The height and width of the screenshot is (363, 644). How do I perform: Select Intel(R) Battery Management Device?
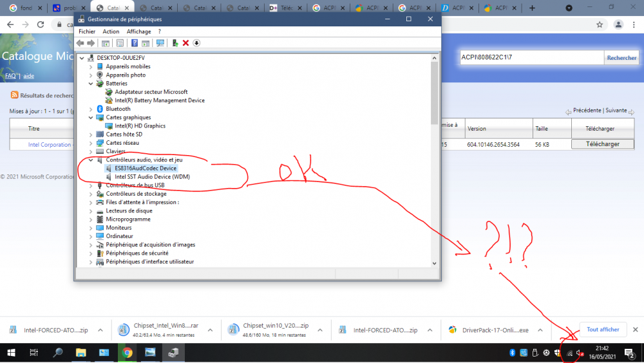click(x=159, y=100)
